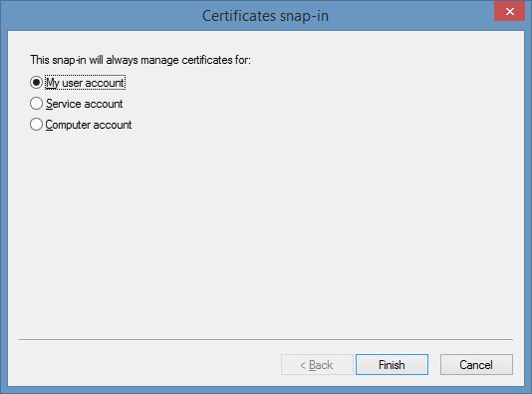This screenshot has width=532, height=394.
Task: Click the 'My user account' label text
Action: point(85,83)
